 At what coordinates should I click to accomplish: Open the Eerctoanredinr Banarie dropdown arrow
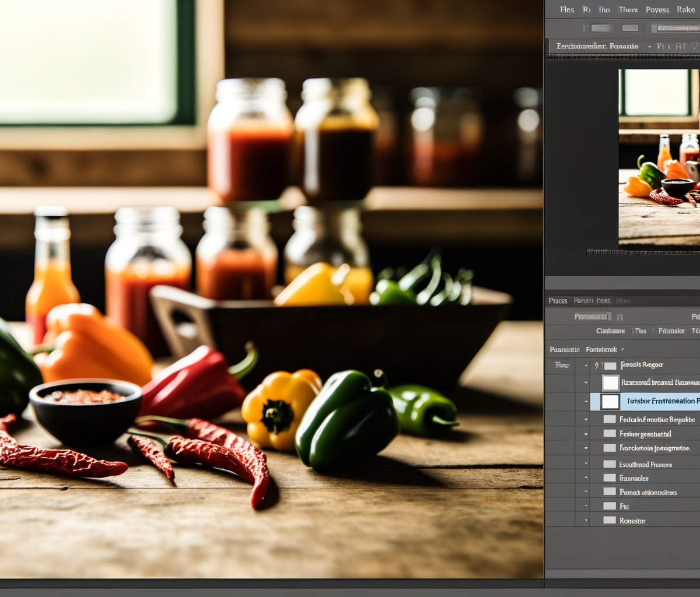point(649,47)
